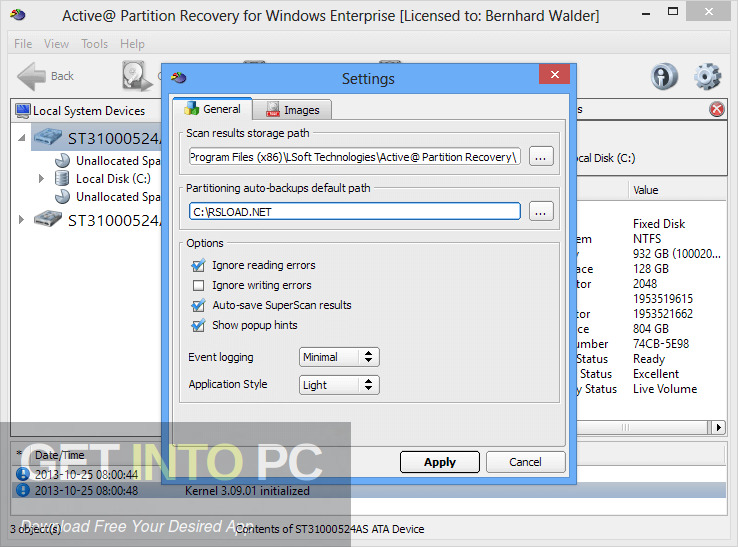
Task: Toggle Auto-save SuperScan results checkbox
Action: tap(199, 306)
